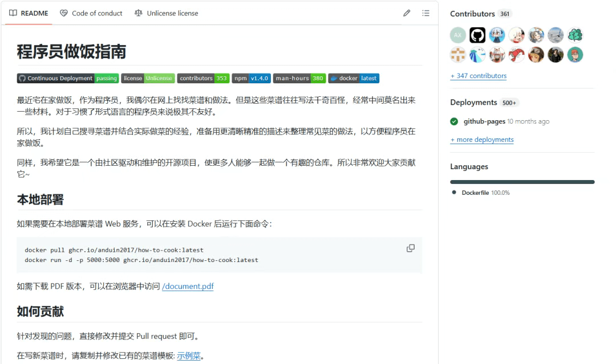Switch to the Code of conduct tab
The image size is (616, 364).
tap(91, 13)
